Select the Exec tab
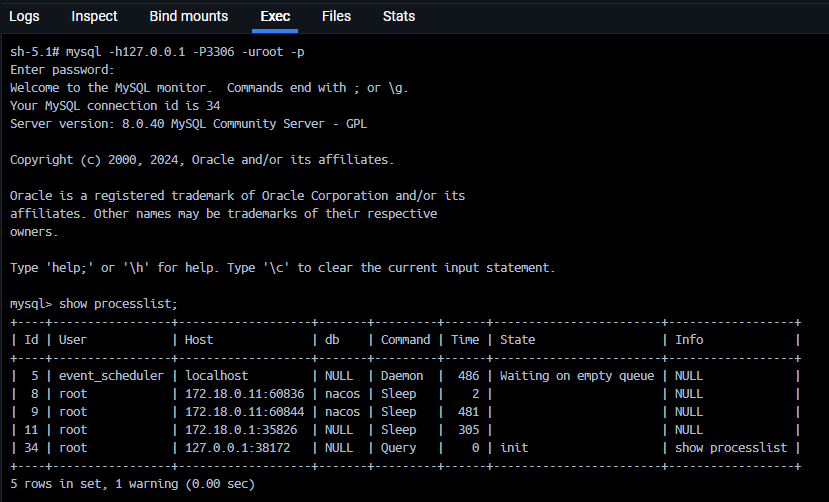 (x=275, y=16)
